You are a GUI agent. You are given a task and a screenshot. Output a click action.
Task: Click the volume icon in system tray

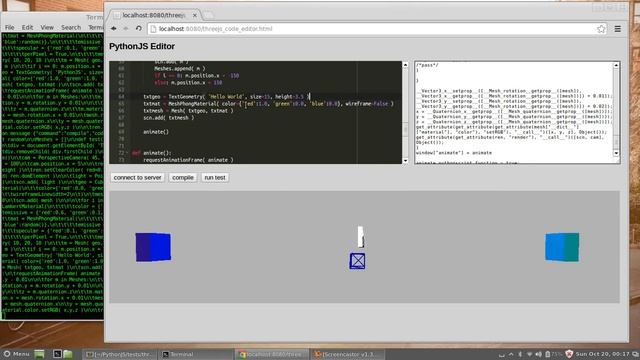point(538,354)
